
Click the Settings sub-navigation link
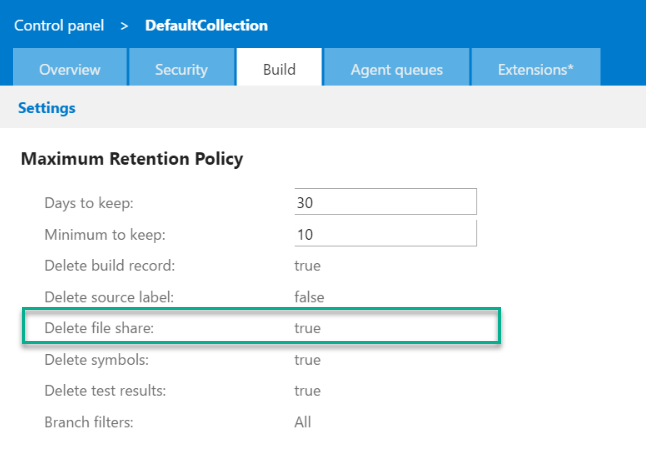(x=46, y=107)
